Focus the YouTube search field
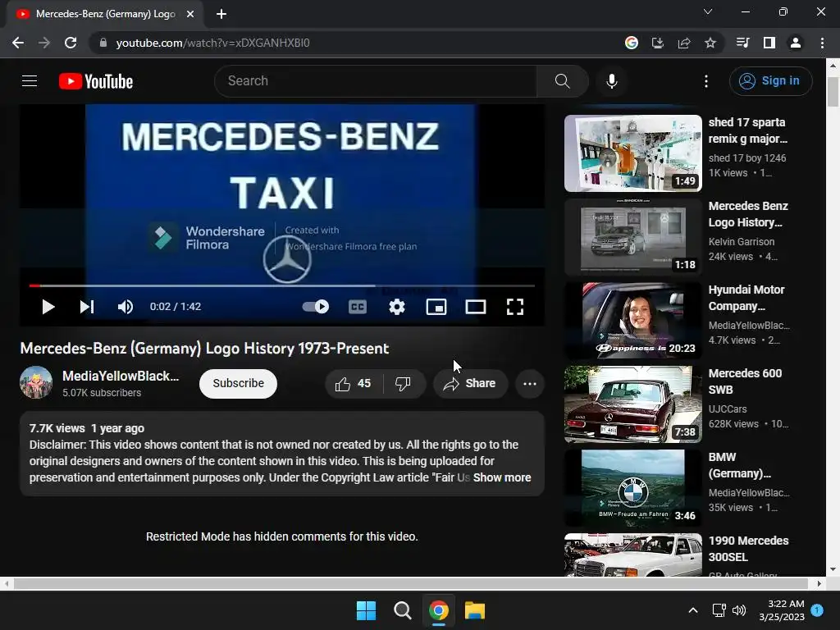The height and width of the screenshot is (630, 840). click(375, 81)
